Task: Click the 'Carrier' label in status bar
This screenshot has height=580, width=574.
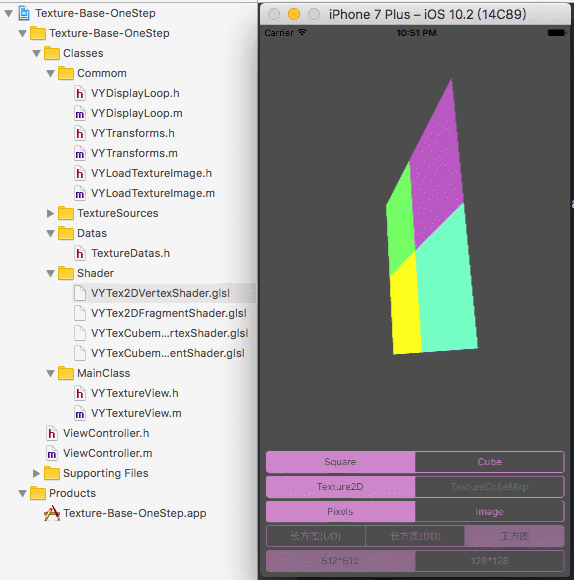Action: click(x=279, y=33)
